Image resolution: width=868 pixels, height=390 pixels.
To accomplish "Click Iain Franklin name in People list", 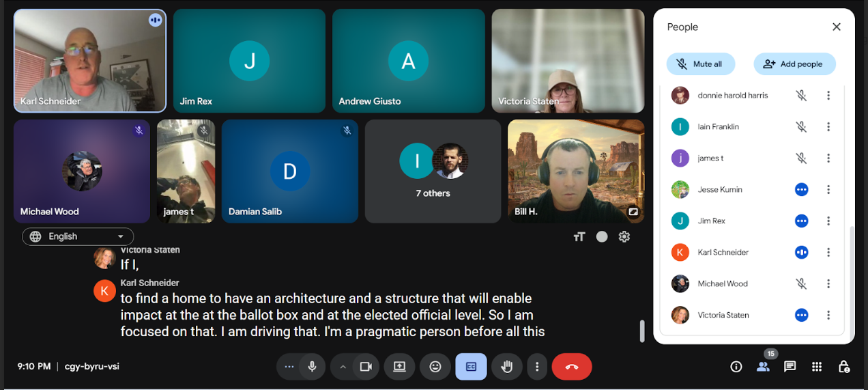I will coord(719,127).
